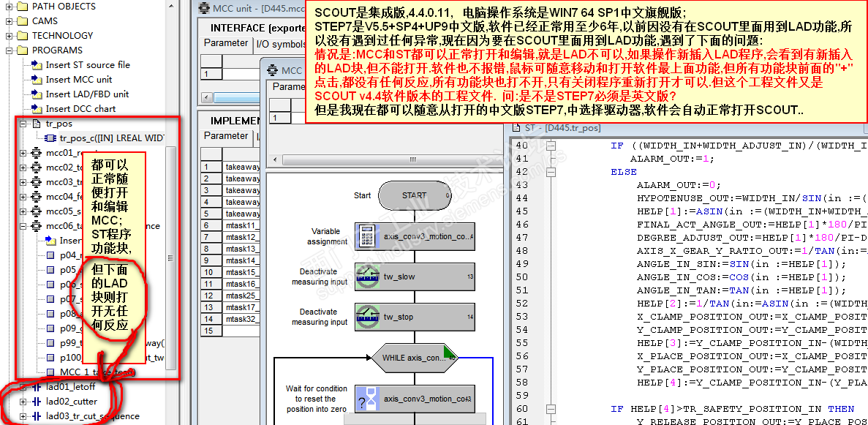
Task: Select the mcc01 unit icon in tree
Action: [x=37, y=152]
